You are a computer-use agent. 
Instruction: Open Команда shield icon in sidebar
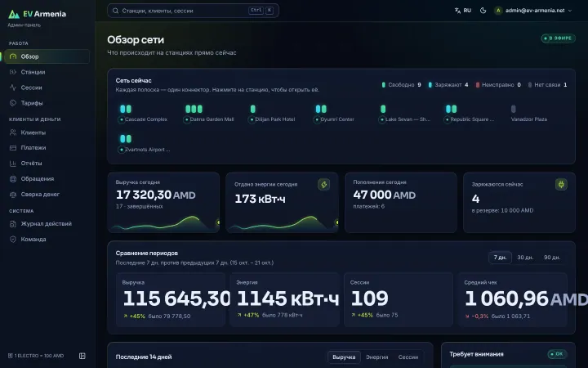pos(13,239)
